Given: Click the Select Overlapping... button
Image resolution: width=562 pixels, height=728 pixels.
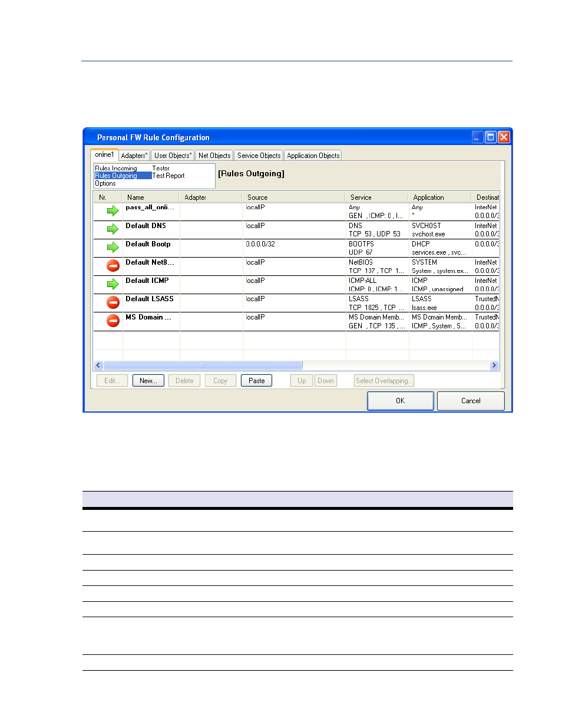Looking at the screenshot, I should [x=384, y=381].
